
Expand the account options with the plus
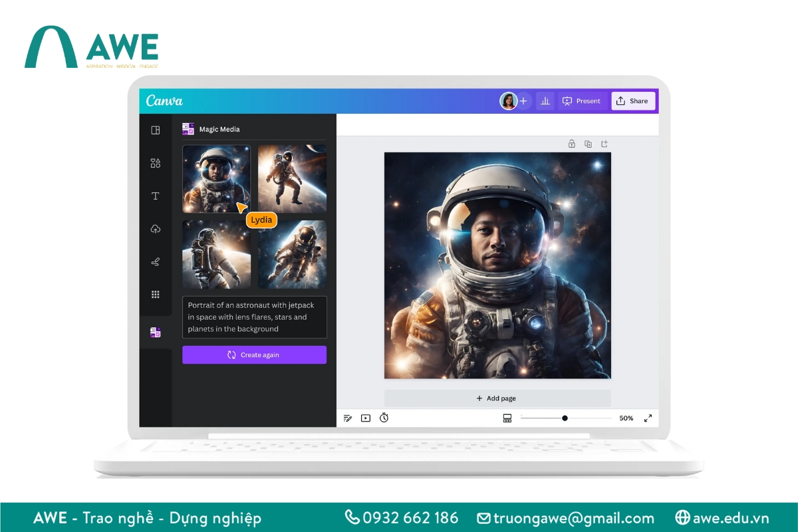(524, 100)
